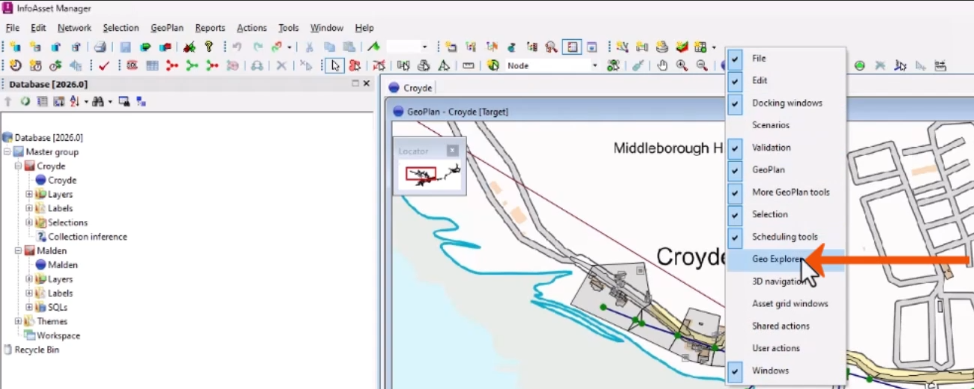Toggle the Windows toolbar option

click(x=786, y=370)
